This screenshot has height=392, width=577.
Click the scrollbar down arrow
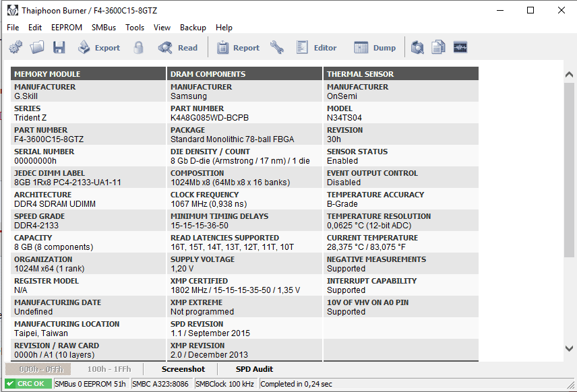(569, 348)
